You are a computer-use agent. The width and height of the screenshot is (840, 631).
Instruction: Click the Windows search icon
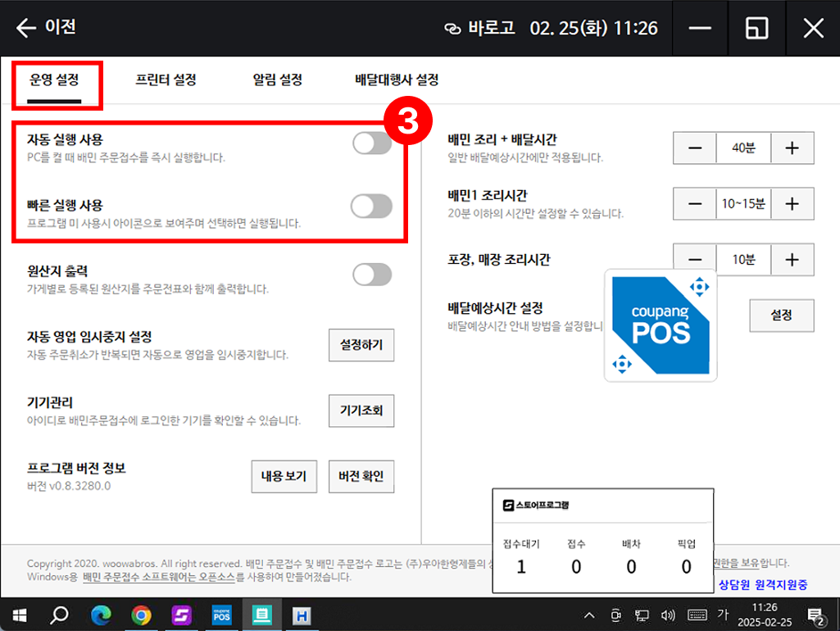pos(60,615)
